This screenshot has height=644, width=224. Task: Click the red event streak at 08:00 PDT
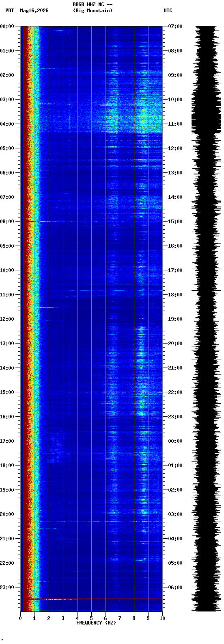pos(39,221)
